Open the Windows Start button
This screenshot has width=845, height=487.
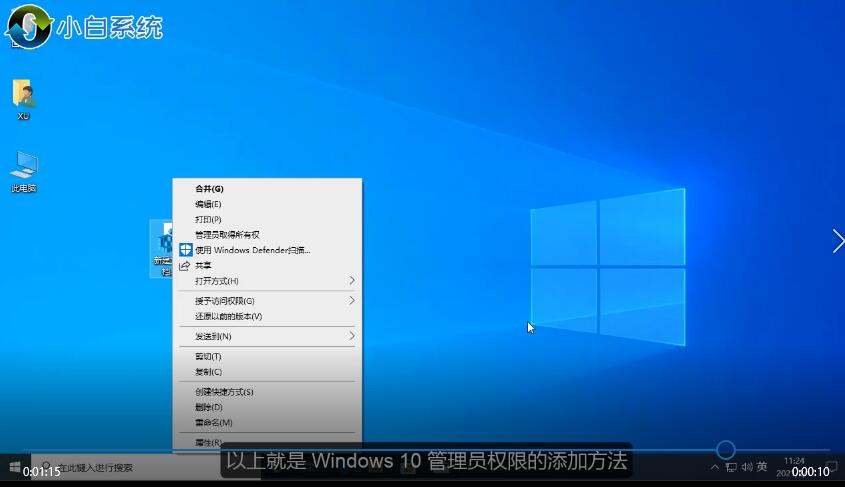coord(14,467)
